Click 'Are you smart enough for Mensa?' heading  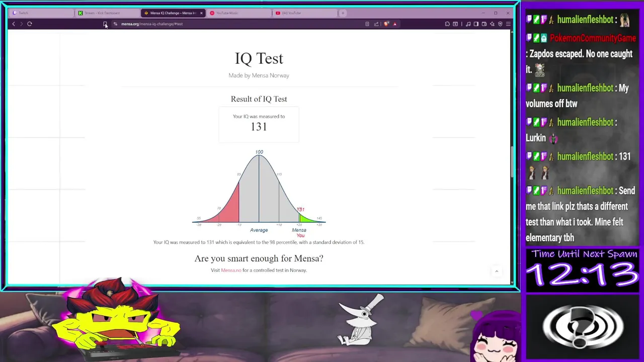259,258
